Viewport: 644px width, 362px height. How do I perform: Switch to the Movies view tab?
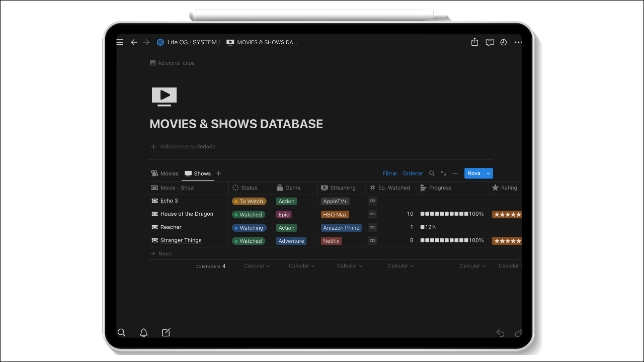click(165, 173)
